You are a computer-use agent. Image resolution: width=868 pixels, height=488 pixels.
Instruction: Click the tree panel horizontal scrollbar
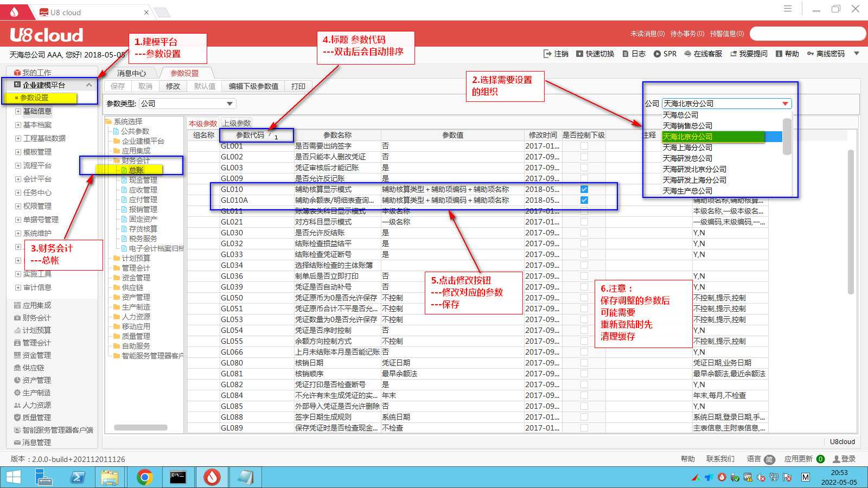click(x=140, y=427)
